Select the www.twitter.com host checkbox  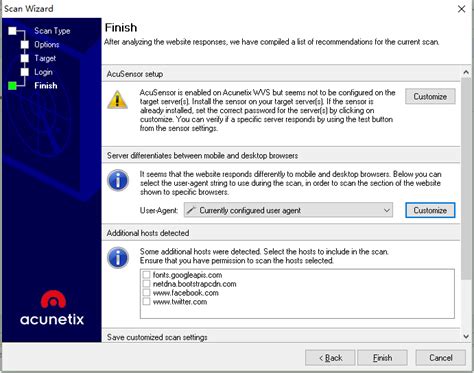click(x=146, y=302)
